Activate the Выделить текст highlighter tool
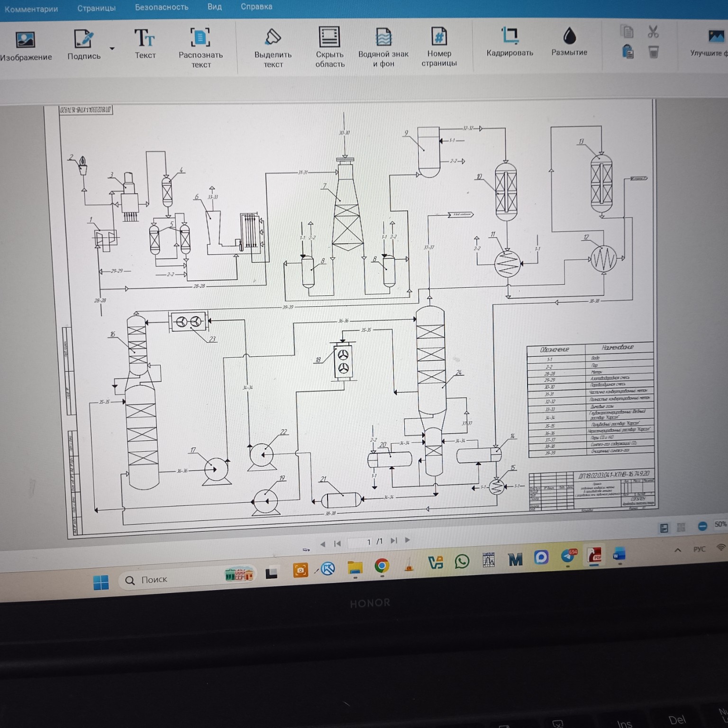Screen dimensions: 728x728 point(273,37)
